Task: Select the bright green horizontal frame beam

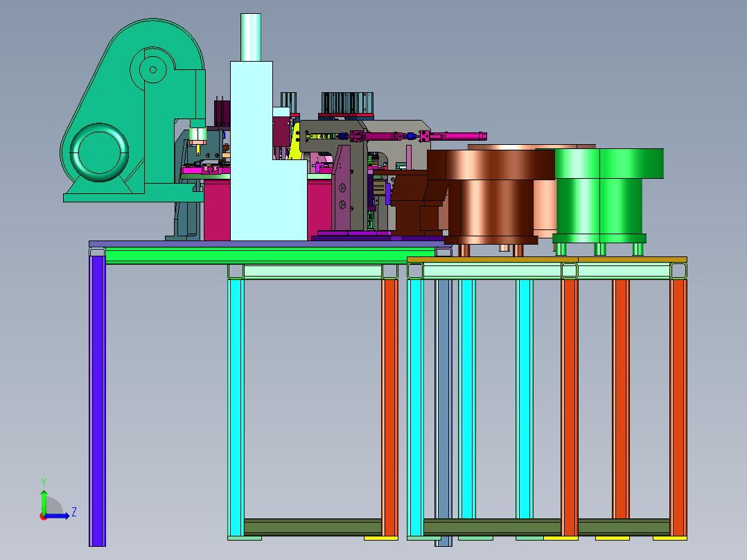Action: (x=270, y=256)
